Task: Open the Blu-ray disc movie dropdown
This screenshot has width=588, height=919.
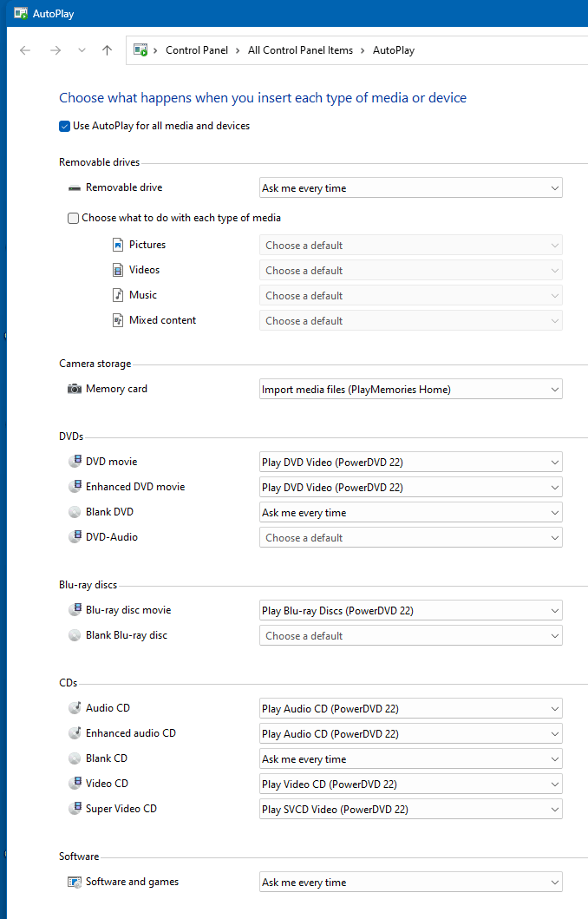Action: click(x=410, y=610)
